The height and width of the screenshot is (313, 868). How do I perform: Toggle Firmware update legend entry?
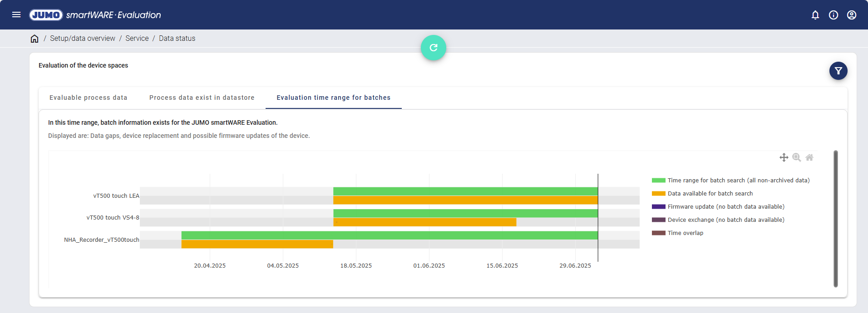coord(725,207)
